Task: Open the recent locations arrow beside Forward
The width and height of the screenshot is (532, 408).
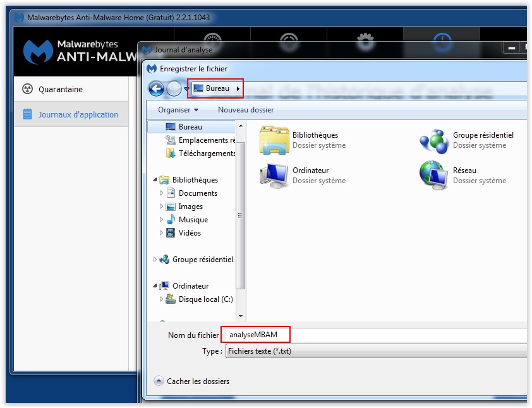Action: click(186, 89)
